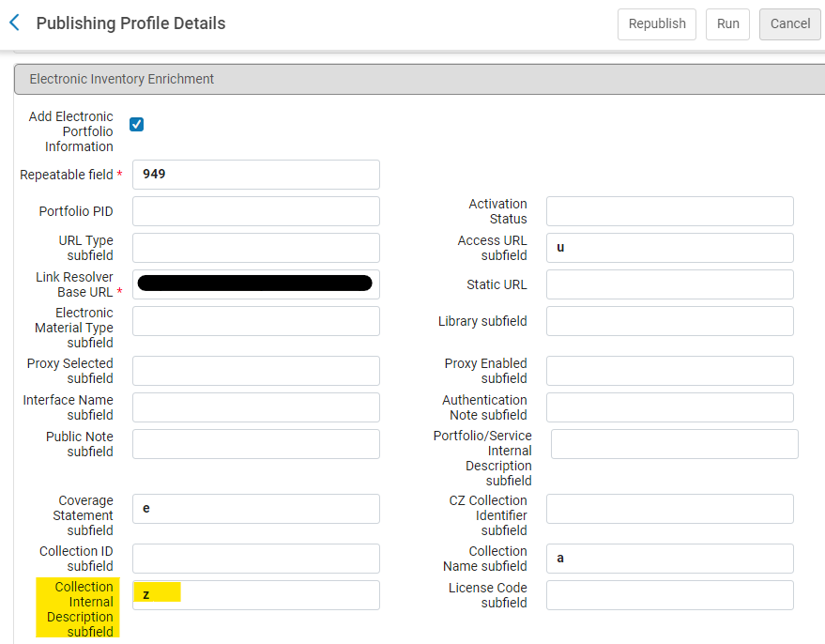Viewport: 825px width, 644px height.
Task: Click the Public Note subfield field
Action: (x=255, y=444)
